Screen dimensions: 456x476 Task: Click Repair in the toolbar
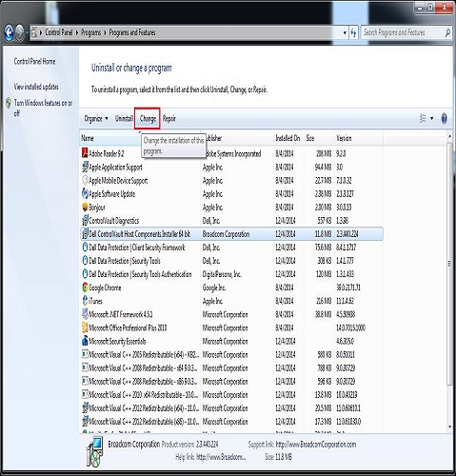169,119
